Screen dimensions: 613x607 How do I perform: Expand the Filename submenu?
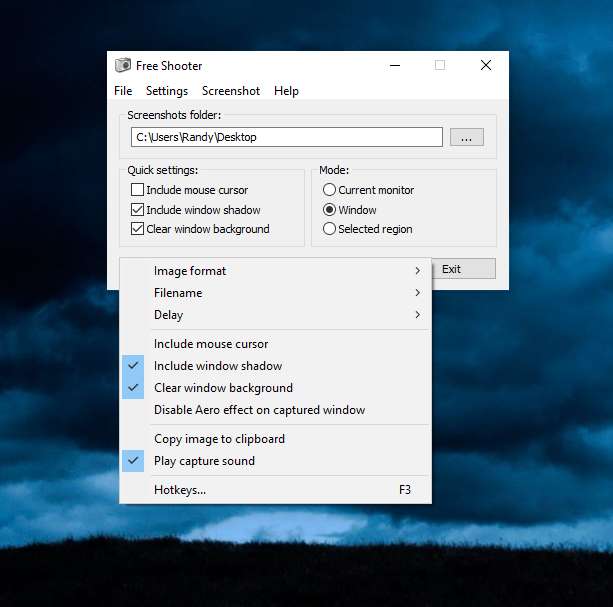(276, 293)
